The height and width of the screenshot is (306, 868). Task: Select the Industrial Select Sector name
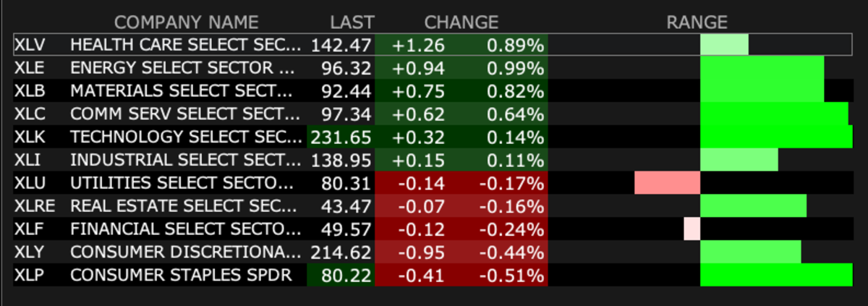(183, 161)
